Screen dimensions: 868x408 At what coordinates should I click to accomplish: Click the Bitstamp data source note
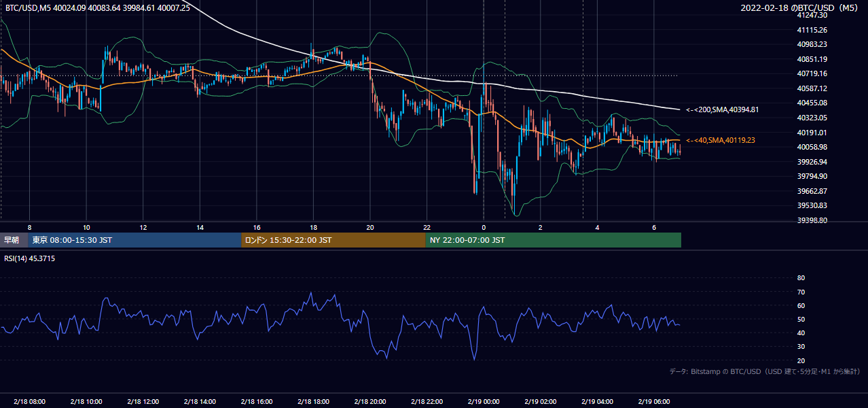(x=765, y=372)
